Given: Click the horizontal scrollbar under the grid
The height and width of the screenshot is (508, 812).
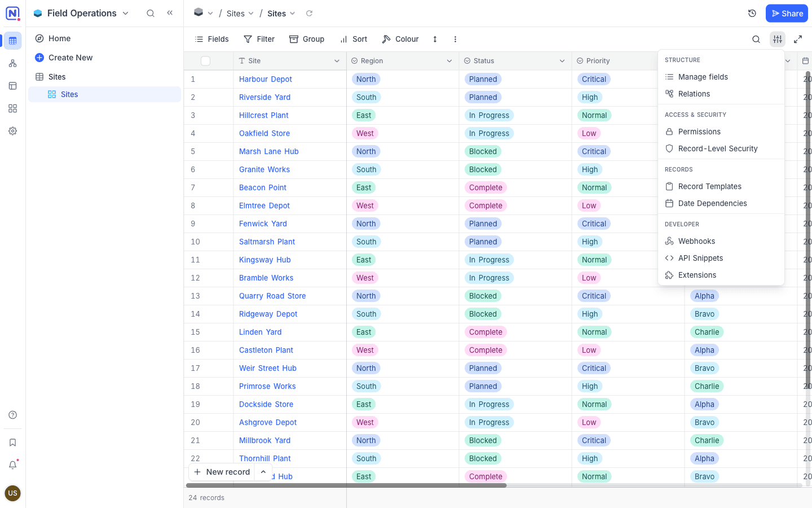Looking at the screenshot, I should click(x=346, y=485).
